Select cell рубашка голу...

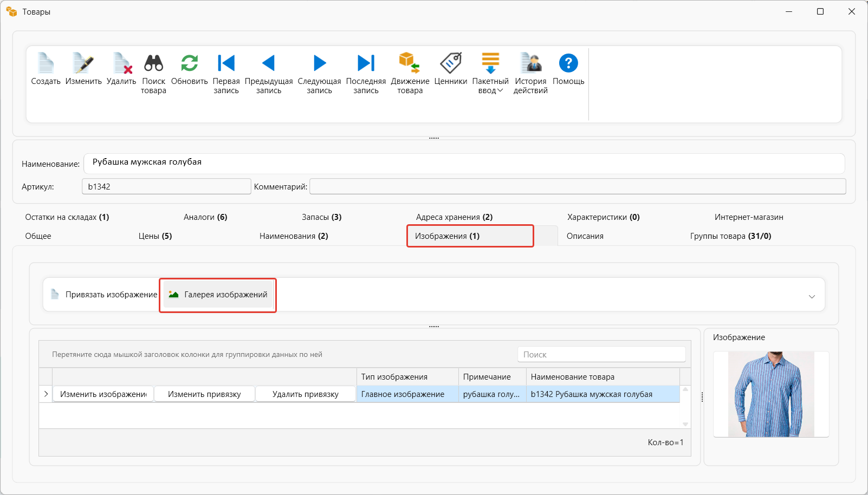coord(493,394)
